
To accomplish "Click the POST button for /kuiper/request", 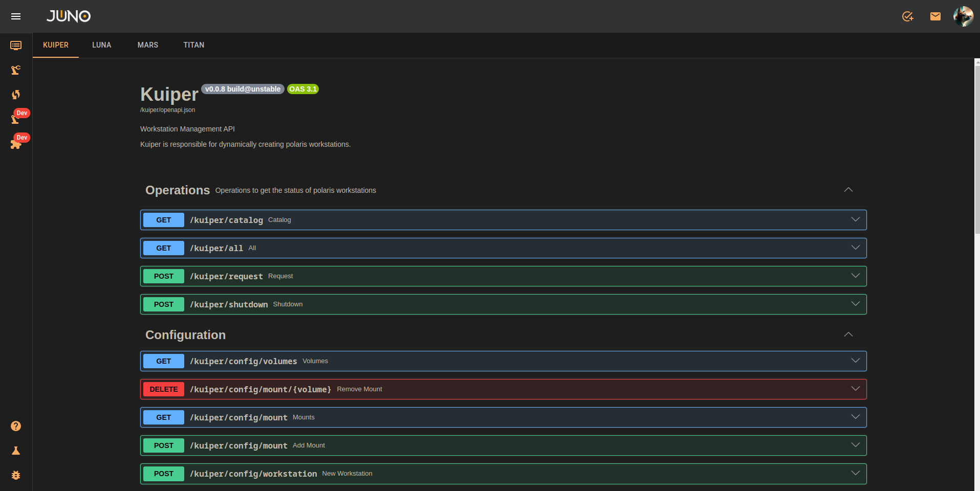I will [163, 276].
